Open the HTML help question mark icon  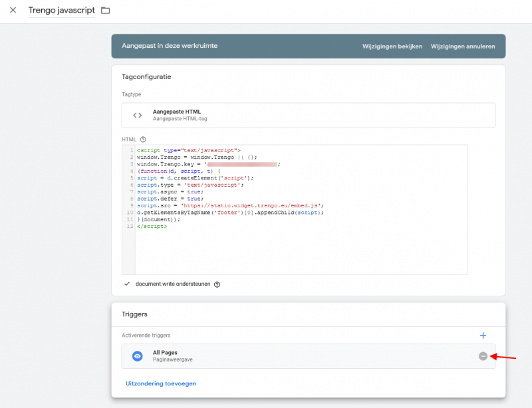tap(143, 140)
